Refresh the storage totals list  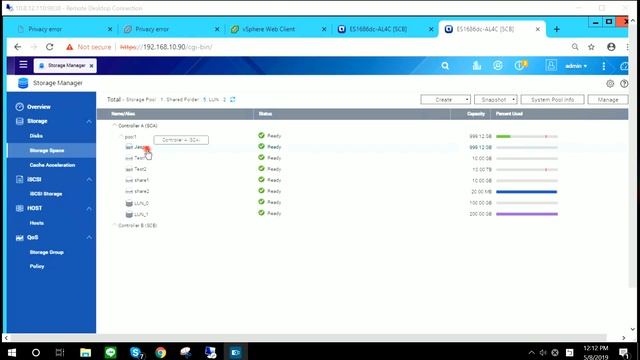click(x=233, y=100)
